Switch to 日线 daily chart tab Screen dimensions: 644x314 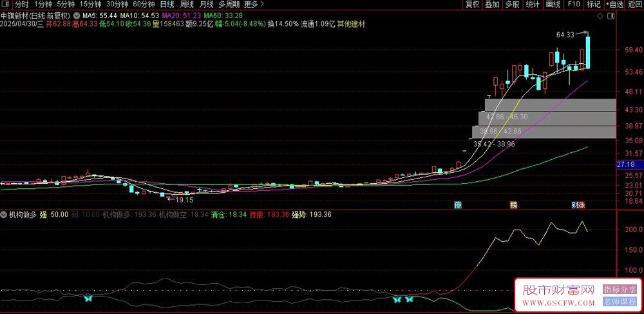point(167,5)
